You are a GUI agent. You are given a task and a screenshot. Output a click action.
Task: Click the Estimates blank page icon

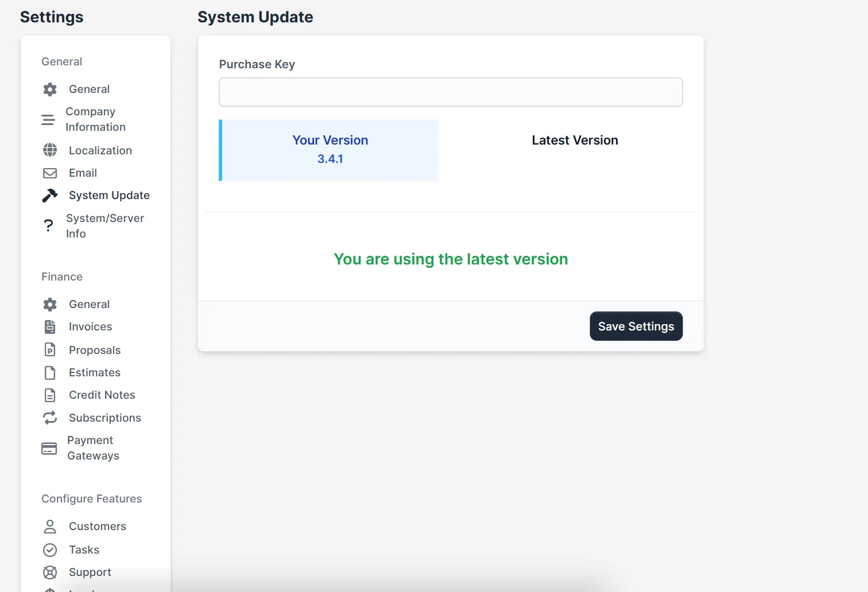(x=50, y=373)
